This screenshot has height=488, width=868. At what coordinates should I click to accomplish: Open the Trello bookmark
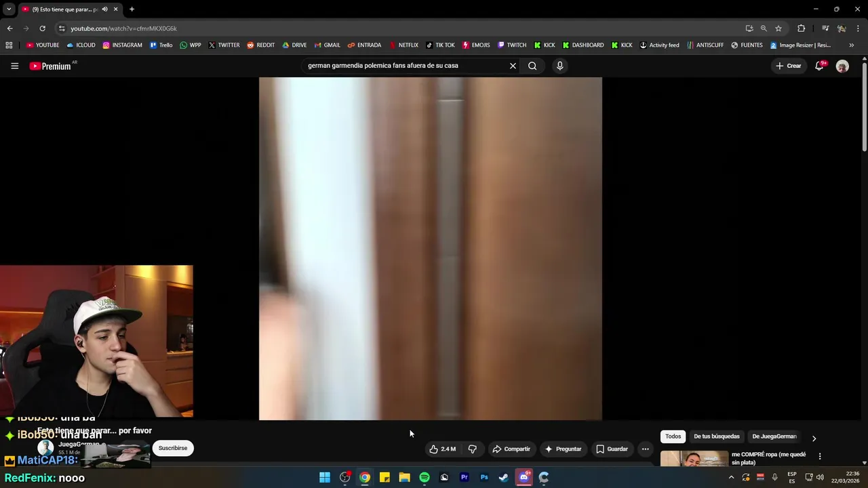tap(161, 45)
